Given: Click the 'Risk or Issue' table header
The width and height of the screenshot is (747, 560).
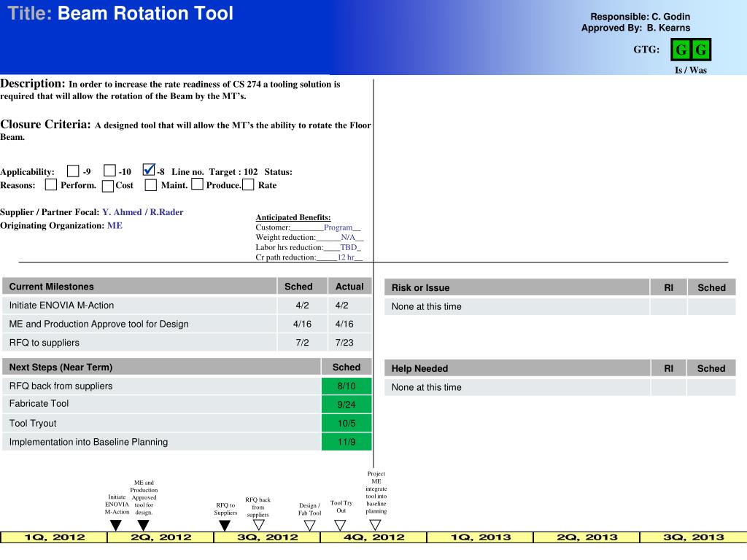Looking at the screenshot, I should click(x=516, y=287).
